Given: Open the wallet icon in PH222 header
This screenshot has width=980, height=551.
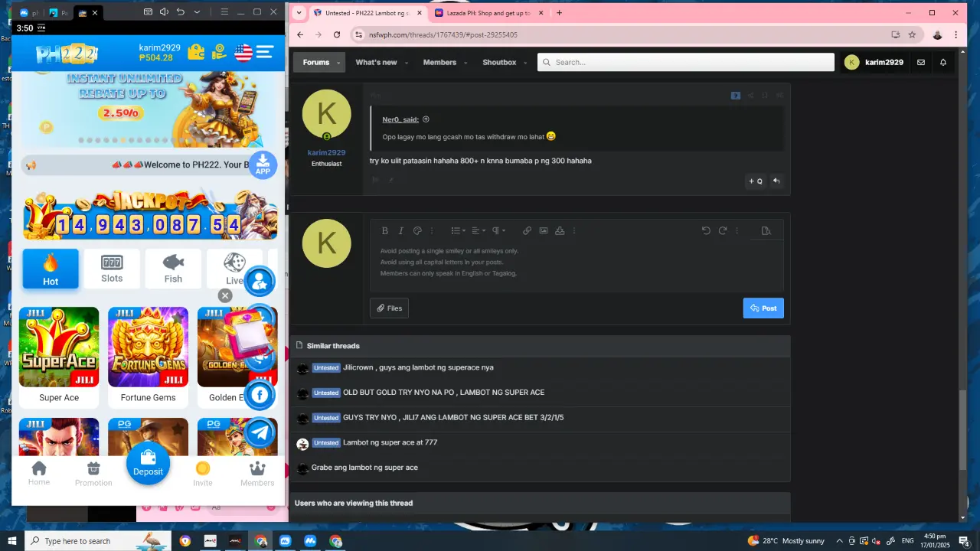Looking at the screenshot, I should (196, 52).
